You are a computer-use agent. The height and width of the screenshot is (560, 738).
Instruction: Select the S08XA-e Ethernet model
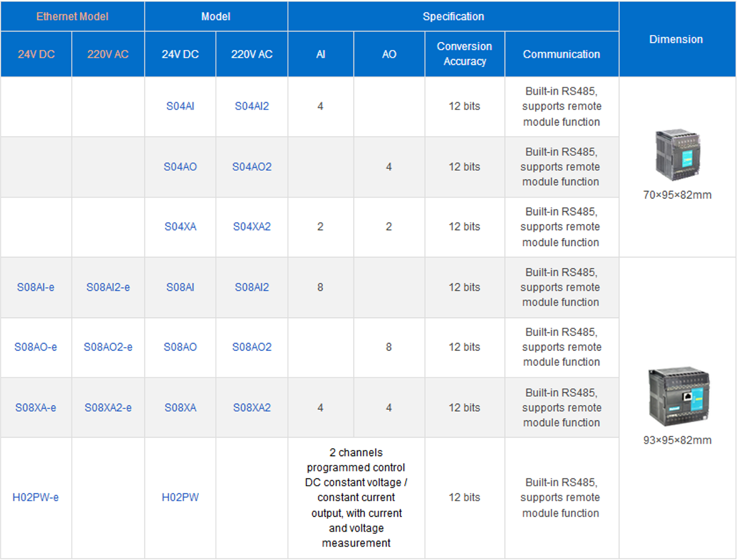coord(36,408)
